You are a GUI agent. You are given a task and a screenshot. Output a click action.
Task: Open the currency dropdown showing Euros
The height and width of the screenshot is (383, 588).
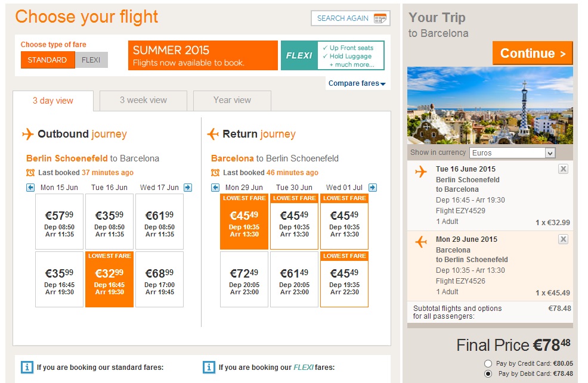click(512, 153)
